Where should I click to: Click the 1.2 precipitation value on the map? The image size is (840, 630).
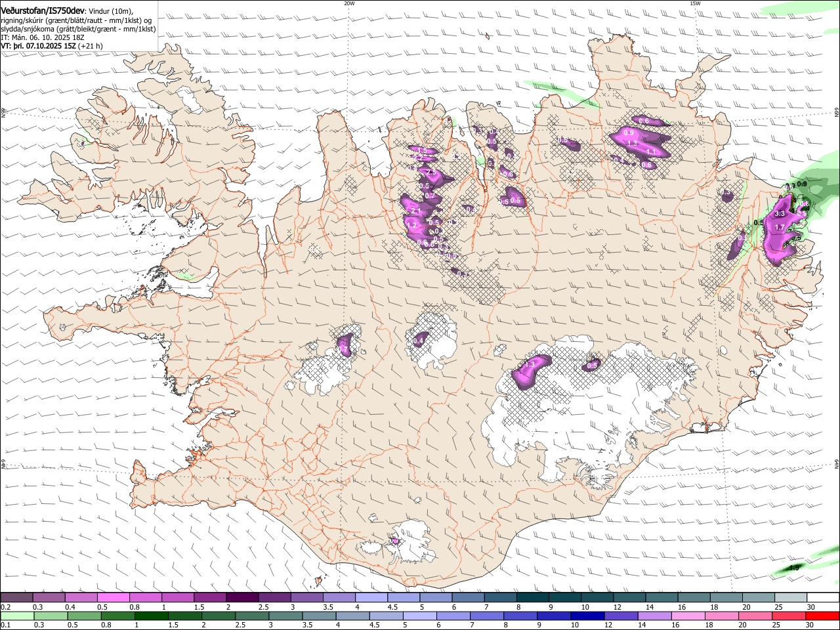point(411,225)
